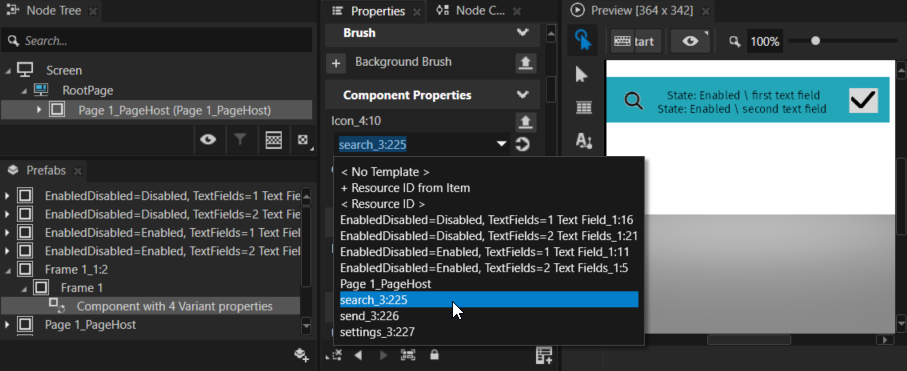Click the Prefabs list scroll down arrow

pos(307,327)
